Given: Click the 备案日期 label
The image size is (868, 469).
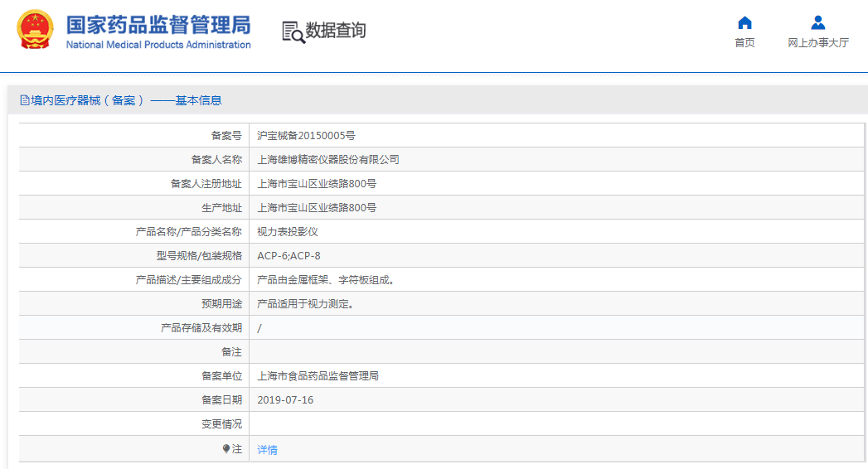Looking at the screenshot, I should pyautogui.click(x=221, y=400).
